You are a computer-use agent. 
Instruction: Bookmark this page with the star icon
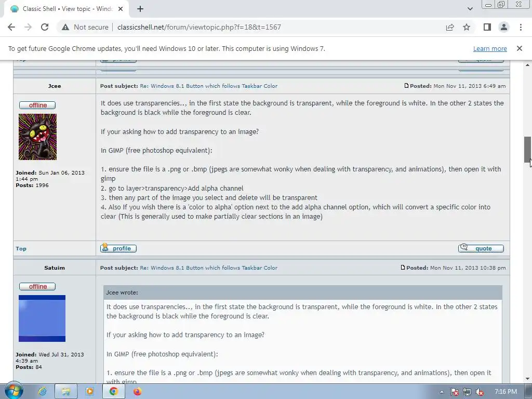click(x=467, y=27)
